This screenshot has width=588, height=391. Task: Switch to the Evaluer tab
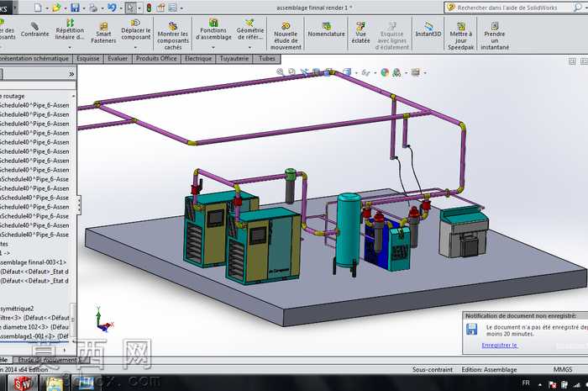(x=118, y=59)
